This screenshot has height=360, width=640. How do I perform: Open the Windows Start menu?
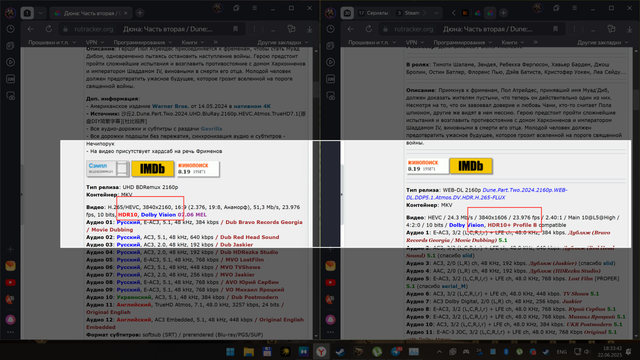click(230, 351)
